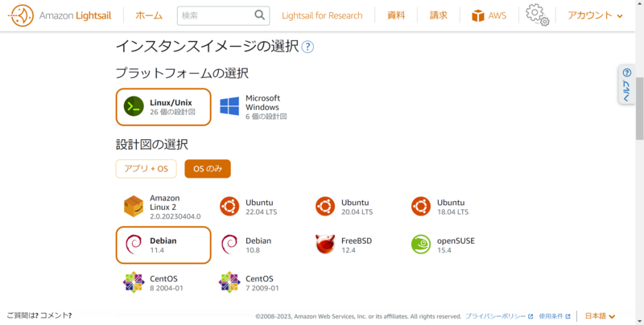Click the Microsoft Windows logo icon

coord(229,107)
